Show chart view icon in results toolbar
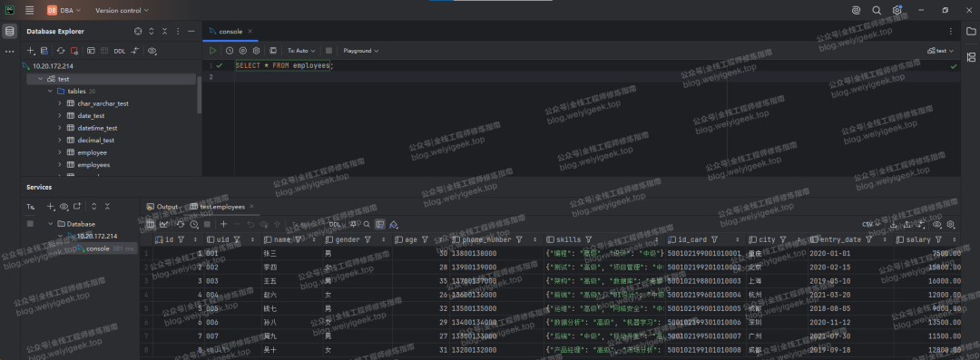Screen dimensions: 980x360 (x=163, y=224)
